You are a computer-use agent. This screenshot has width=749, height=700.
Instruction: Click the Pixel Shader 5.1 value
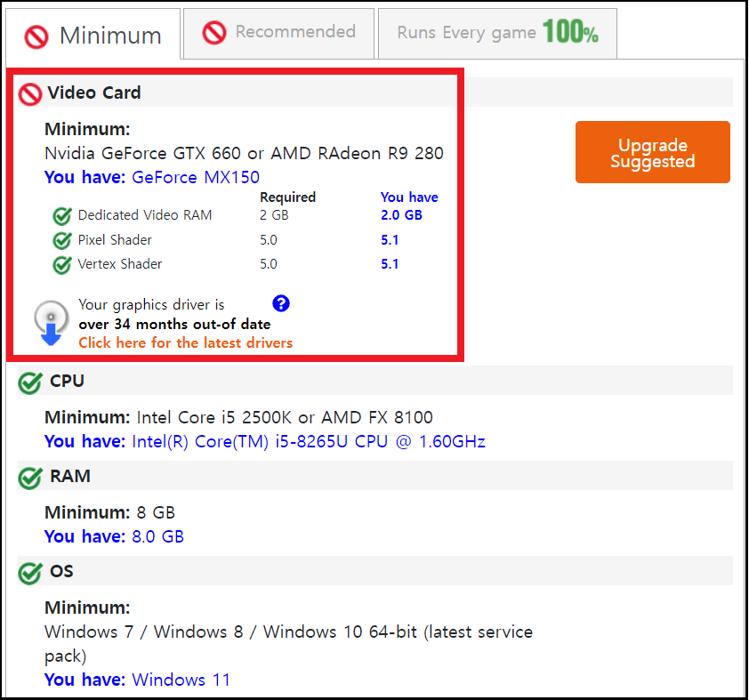point(390,239)
